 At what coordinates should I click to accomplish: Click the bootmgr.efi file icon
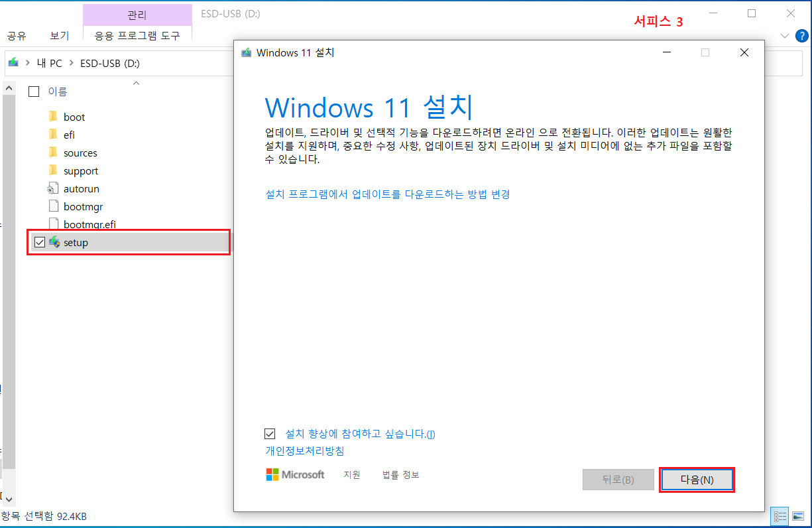[x=54, y=224]
